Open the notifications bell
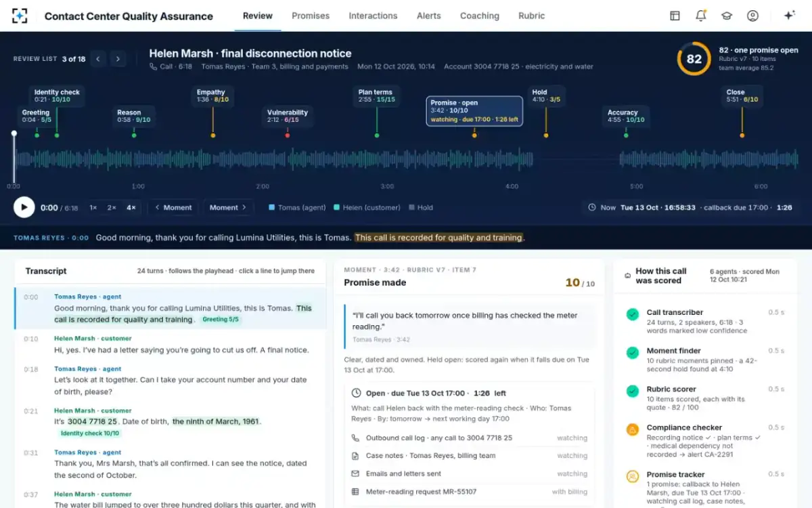 point(700,16)
